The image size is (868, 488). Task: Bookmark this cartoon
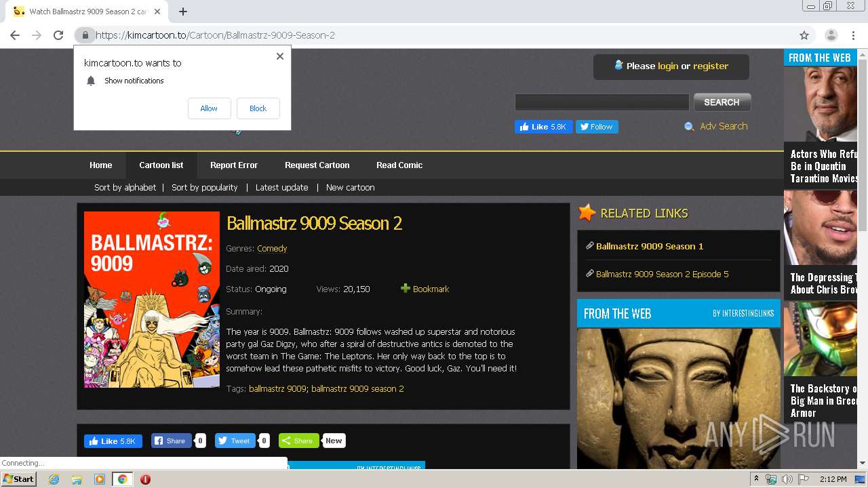click(431, 289)
